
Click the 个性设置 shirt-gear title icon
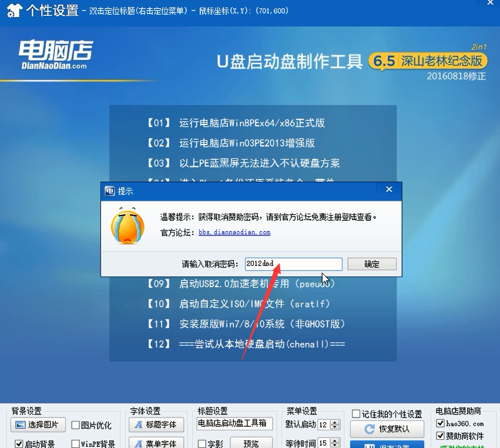pyautogui.click(x=14, y=11)
